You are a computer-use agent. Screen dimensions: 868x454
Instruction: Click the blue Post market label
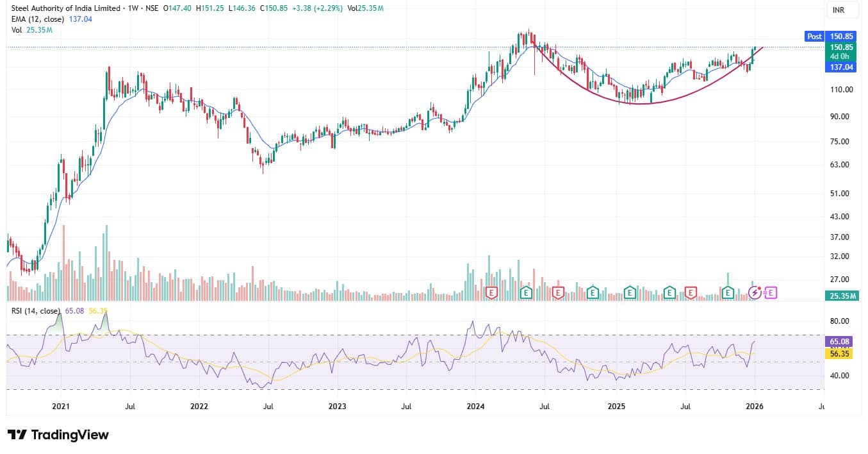click(814, 37)
